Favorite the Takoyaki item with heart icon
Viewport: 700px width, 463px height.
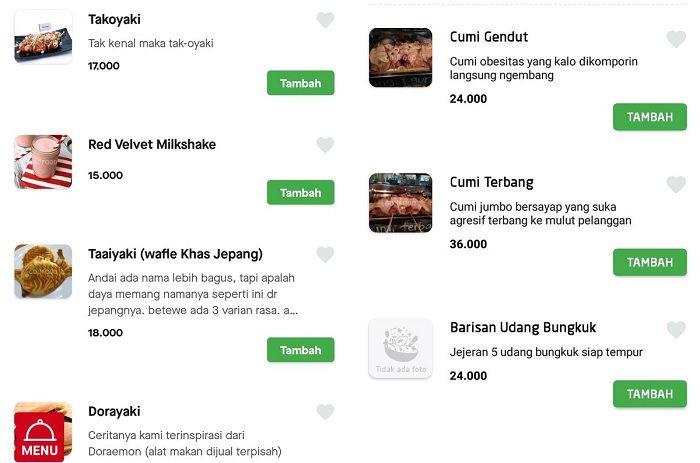click(325, 20)
